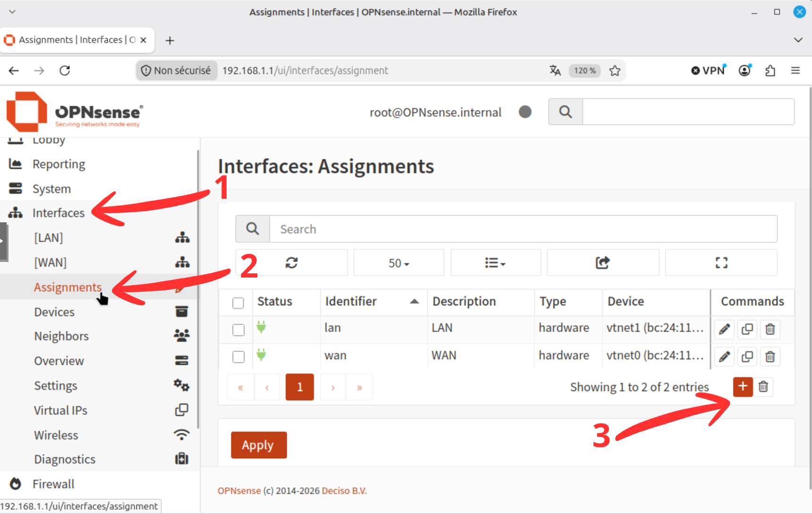The image size is (812, 514).
Task: Edit the lan interface assignment pencil icon
Action: 725,329
